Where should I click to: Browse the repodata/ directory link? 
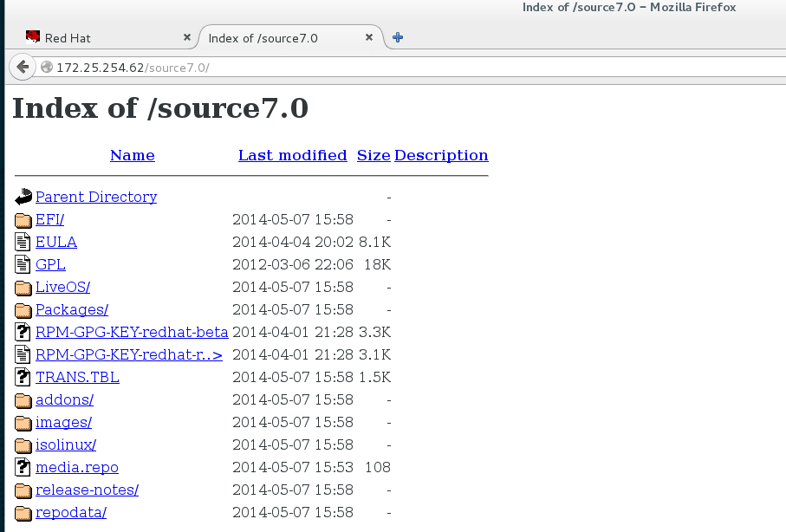71,513
